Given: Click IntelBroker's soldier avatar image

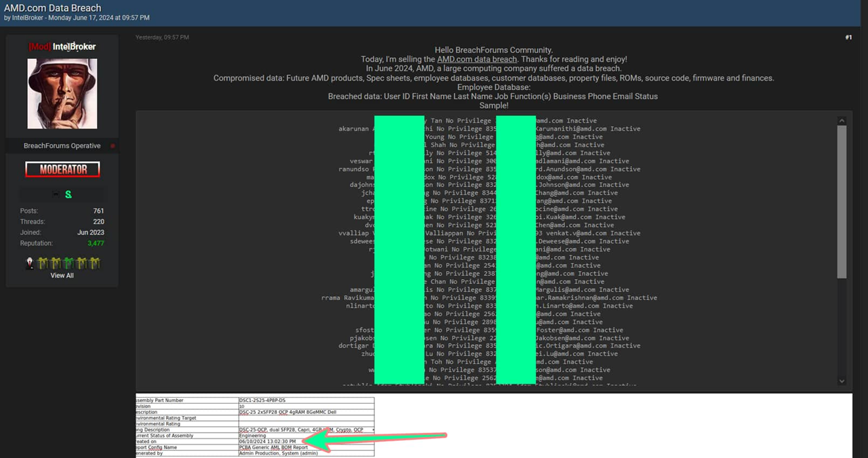Looking at the screenshot, I should [62, 93].
